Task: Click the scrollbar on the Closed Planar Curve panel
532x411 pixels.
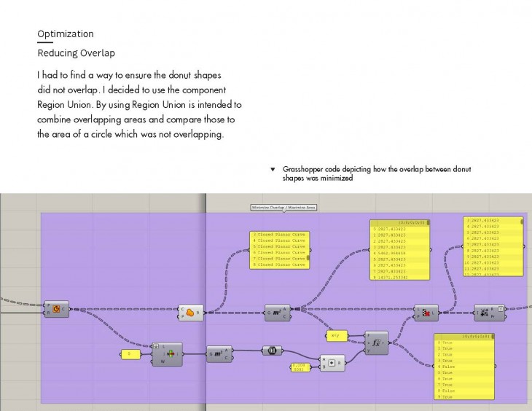Action: coord(308,257)
